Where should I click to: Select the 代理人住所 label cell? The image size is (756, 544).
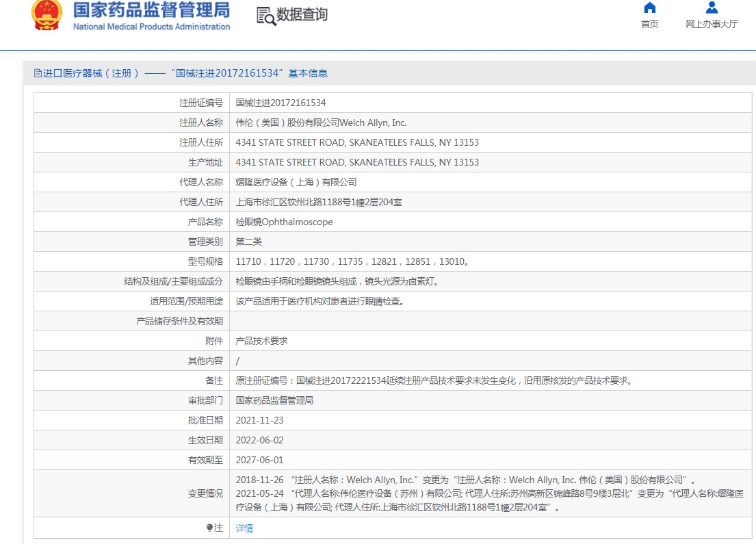click(131, 202)
